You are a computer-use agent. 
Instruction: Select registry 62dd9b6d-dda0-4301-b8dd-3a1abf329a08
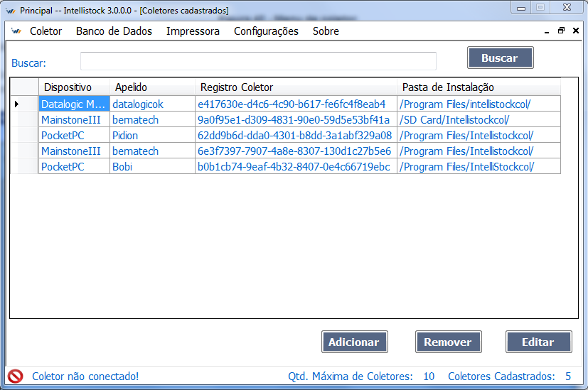tap(296, 135)
